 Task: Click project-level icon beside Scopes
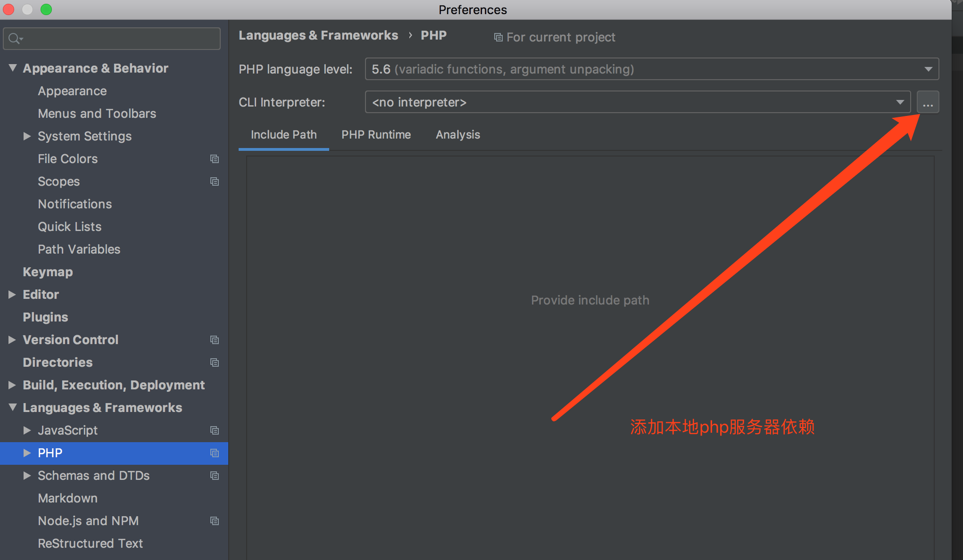(215, 181)
